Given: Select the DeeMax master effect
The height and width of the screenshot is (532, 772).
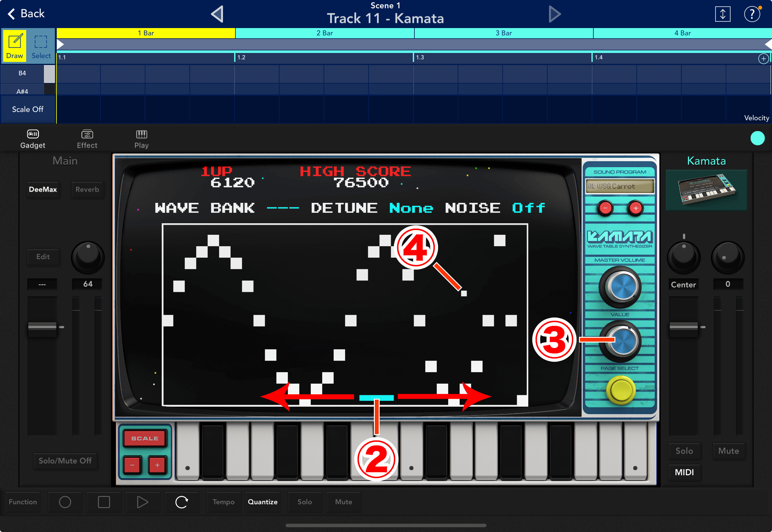Looking at the screenshot, I should click(43, 189).
